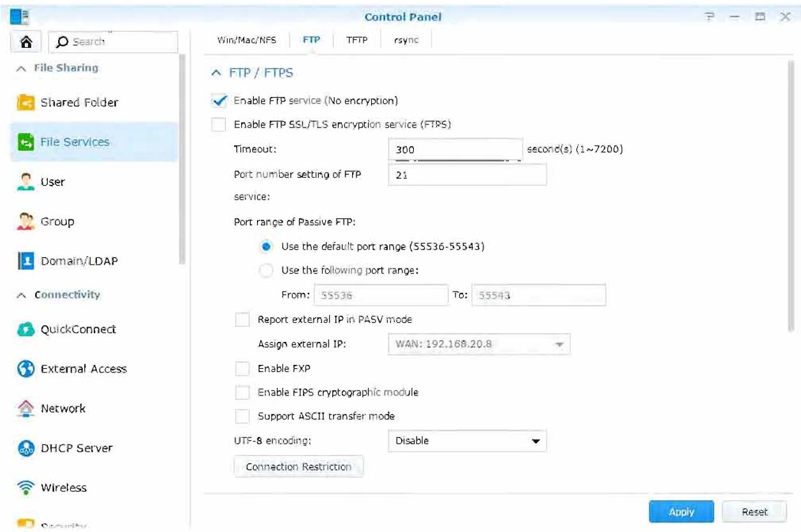801x532 pixels.
Task: Open QuickConnect cloud icon
Action: 24,329
